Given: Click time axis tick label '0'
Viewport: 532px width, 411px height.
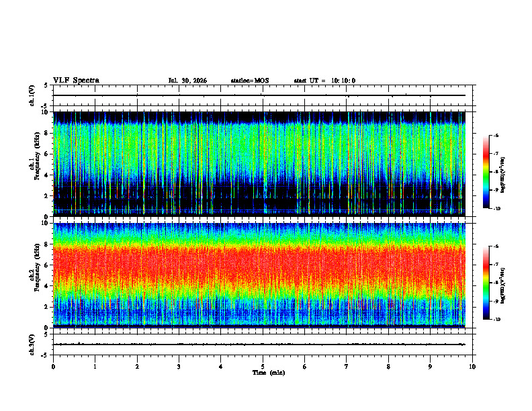Looking at the screenshot, I should (53, 367).
